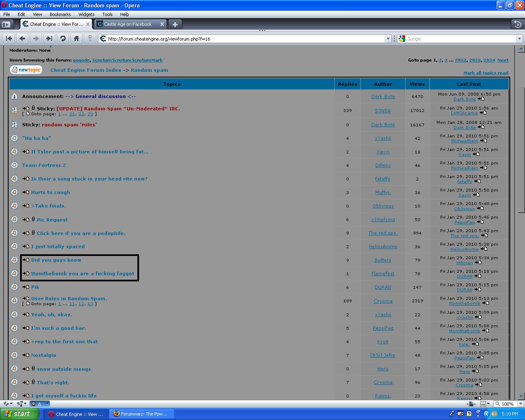Click the Forward arrow button
The height and width of the screenshot is (420, 525).
[36, 39]
